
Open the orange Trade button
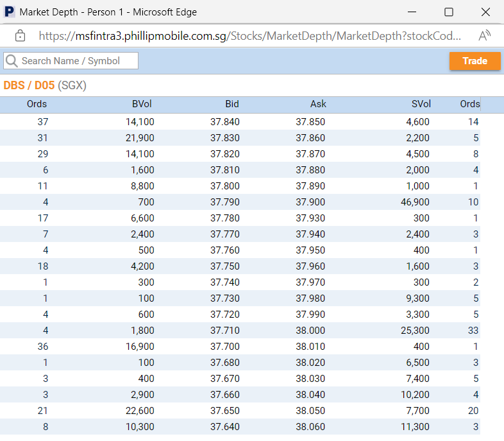pyautogui.click(x=475, y=61)
